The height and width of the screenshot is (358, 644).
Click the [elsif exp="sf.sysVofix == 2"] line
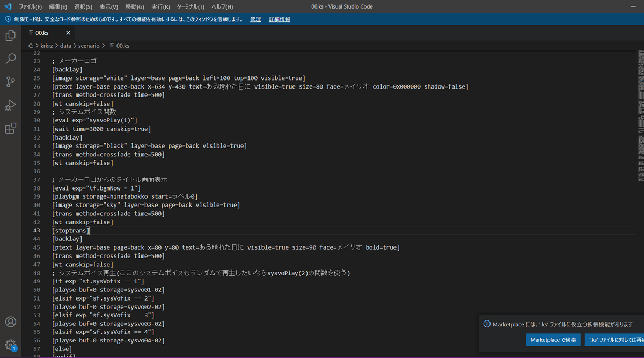[103, 298]
